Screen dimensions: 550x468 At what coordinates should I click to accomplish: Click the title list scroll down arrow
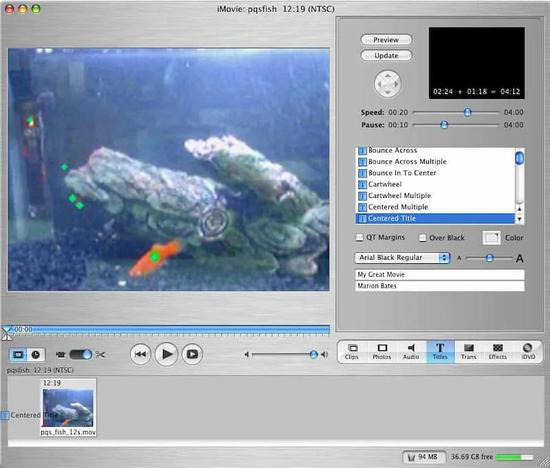pos(519,220)
